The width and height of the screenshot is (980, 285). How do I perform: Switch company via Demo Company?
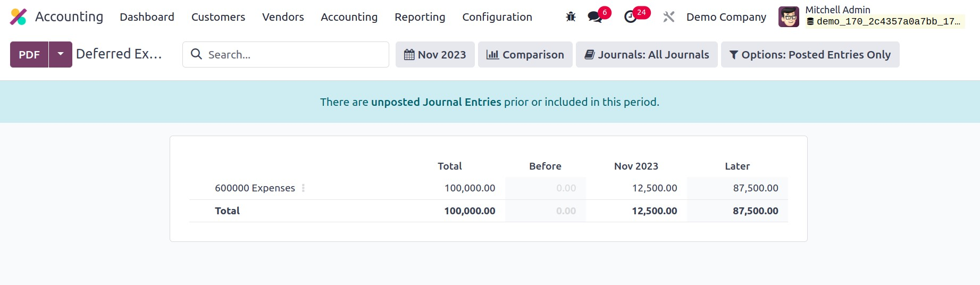click(x=726, y=17)
